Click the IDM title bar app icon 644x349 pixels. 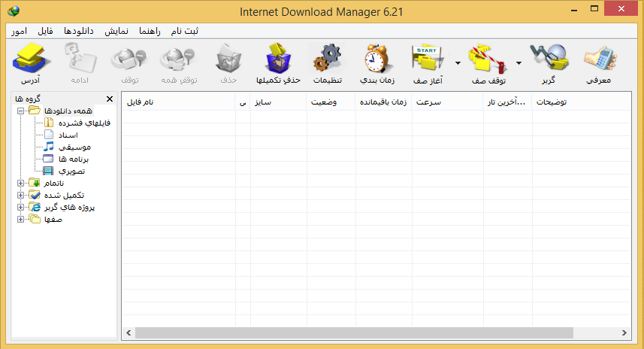pyautogui.click(x=14, y=11)
